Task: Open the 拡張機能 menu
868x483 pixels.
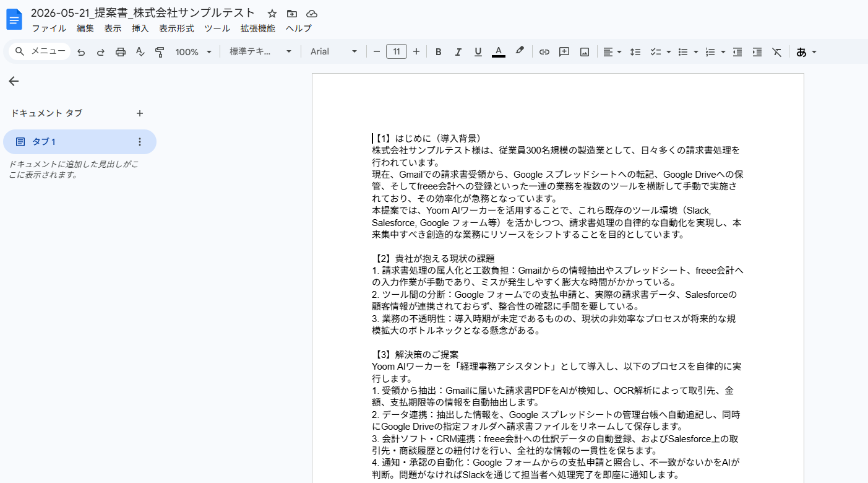Action: 258,28
